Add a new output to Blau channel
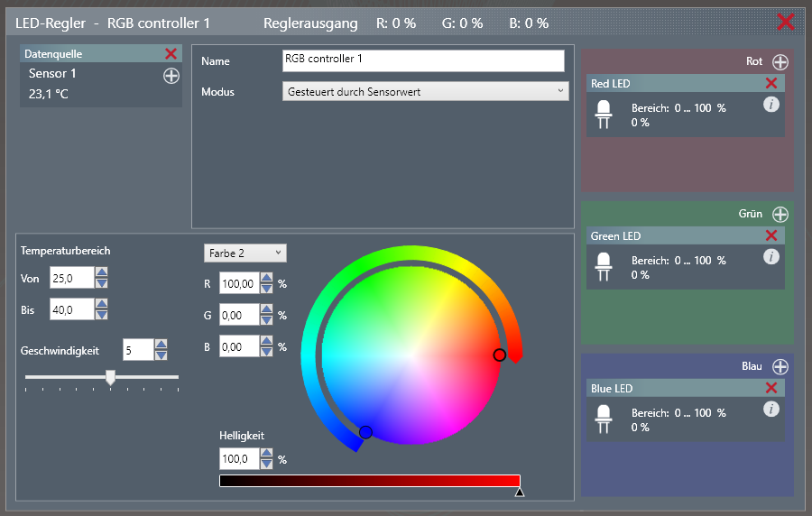 click(x=780, y=367)
